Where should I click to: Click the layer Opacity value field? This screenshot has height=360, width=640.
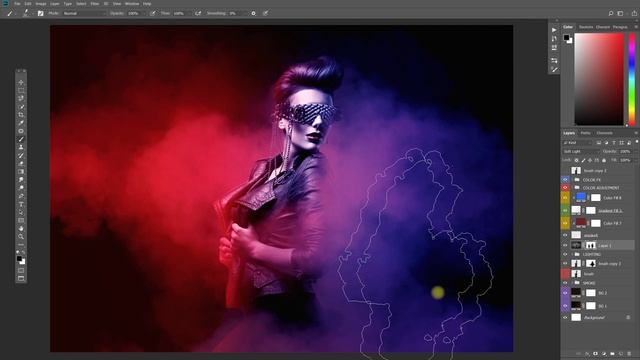point(625,151)
